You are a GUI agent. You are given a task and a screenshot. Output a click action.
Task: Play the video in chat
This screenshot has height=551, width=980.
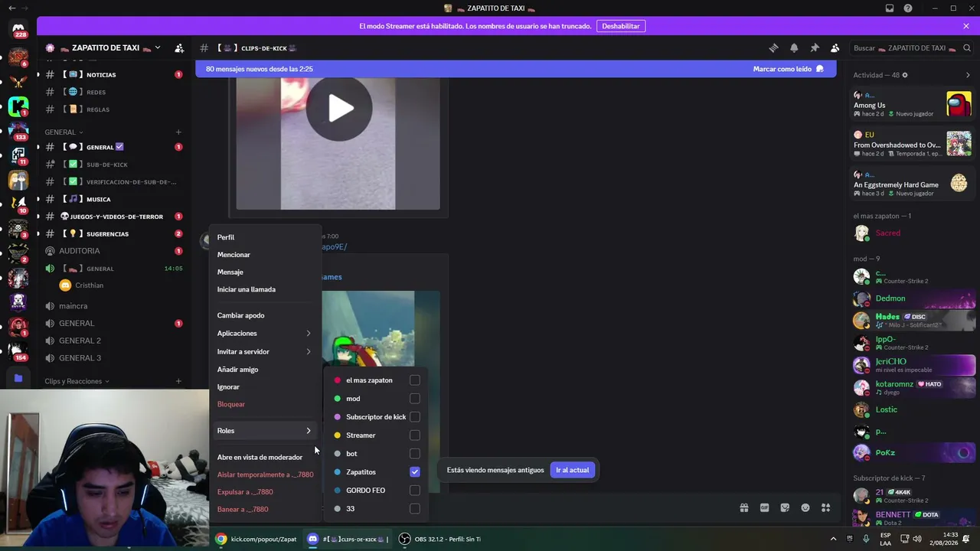coord(339,109)
